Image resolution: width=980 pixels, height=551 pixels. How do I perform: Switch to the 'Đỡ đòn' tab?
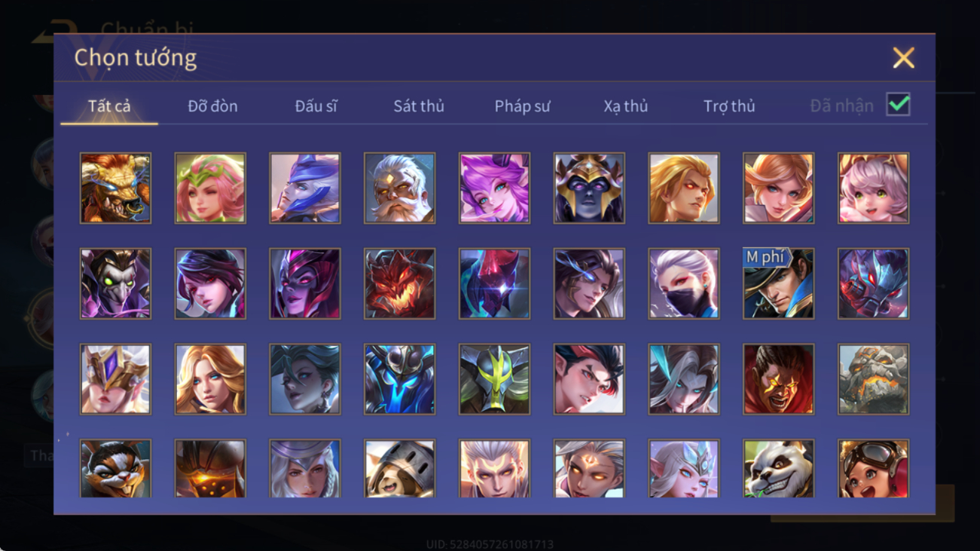212,106
